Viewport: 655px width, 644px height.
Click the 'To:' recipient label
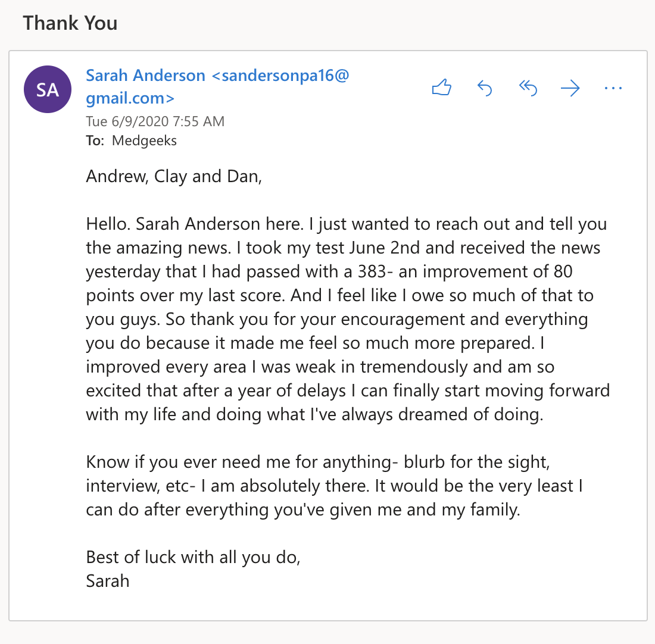(x=95, y=140)
